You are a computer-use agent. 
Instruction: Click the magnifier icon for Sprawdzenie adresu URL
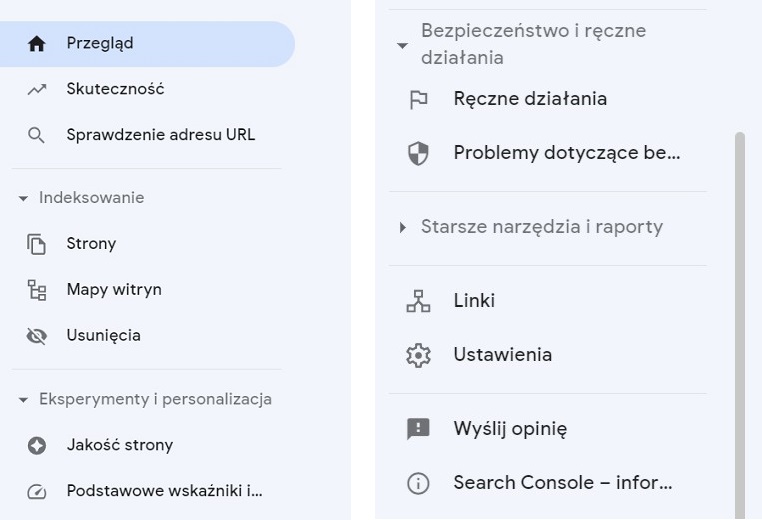pos(37,135)
